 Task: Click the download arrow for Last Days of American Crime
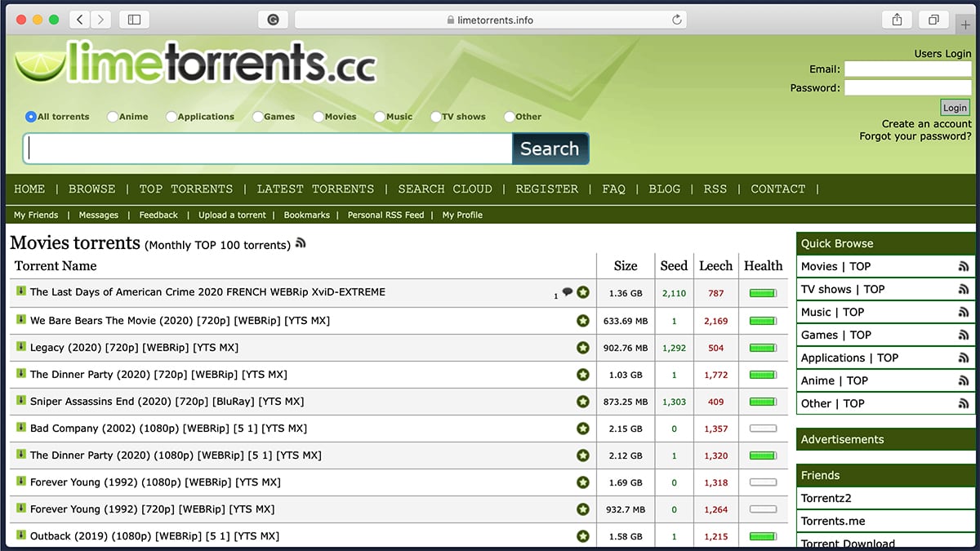[x=21, y=291]
